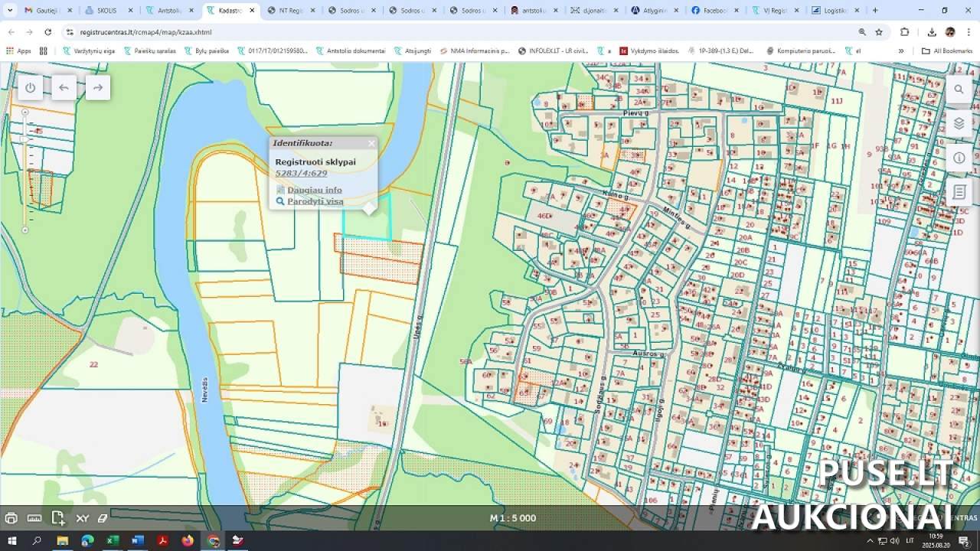Switch to the NT Regi browser tab
Image resolution: width=980 pixels, height=551 pixels.
click(292, 11)
